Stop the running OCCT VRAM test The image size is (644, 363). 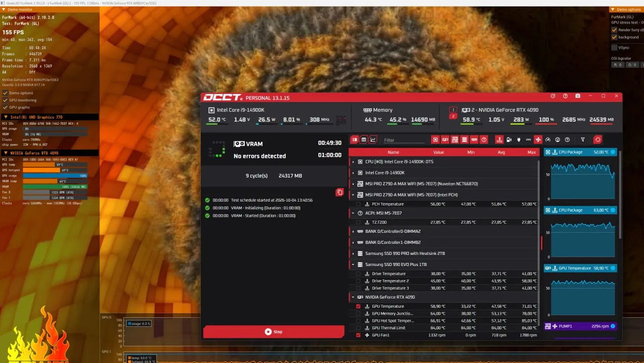[274, 332]
